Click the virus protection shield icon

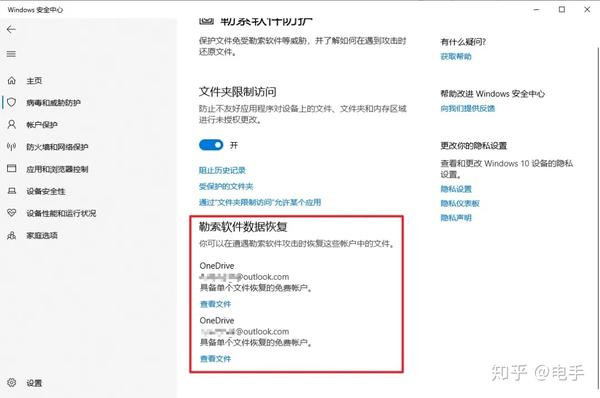[x=11, y=102]
